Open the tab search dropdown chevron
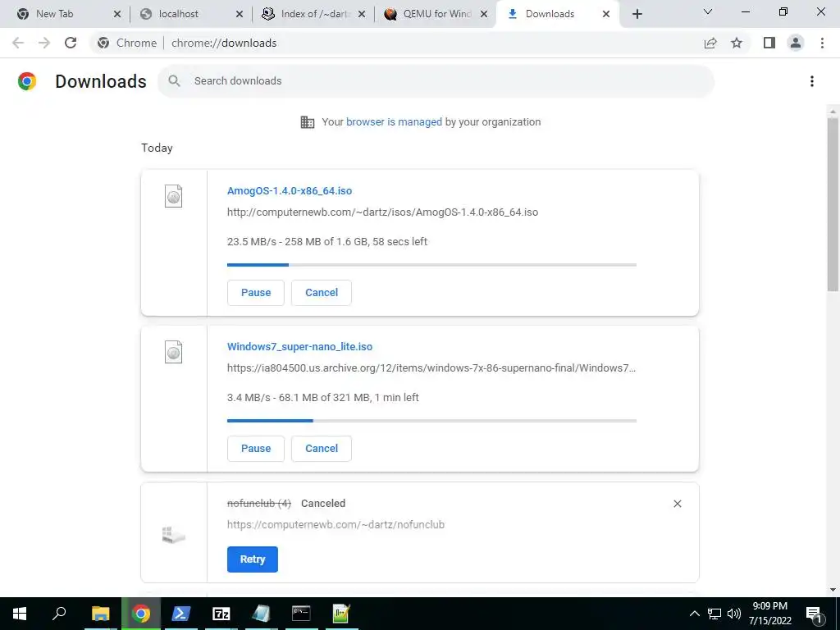Screen dimensions: 840x630 (x=708, y=11)
